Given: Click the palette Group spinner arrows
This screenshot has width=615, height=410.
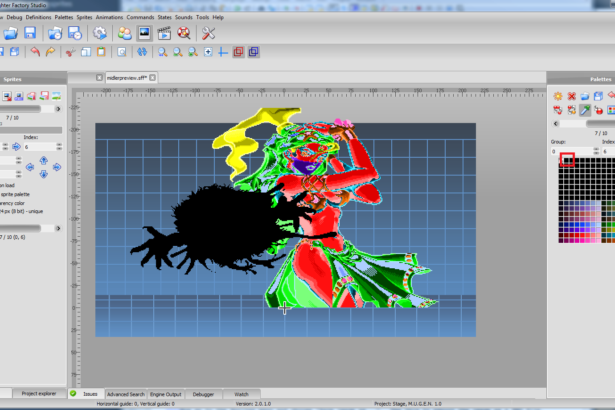Looking at the screenshot, I should click(594, 151).
